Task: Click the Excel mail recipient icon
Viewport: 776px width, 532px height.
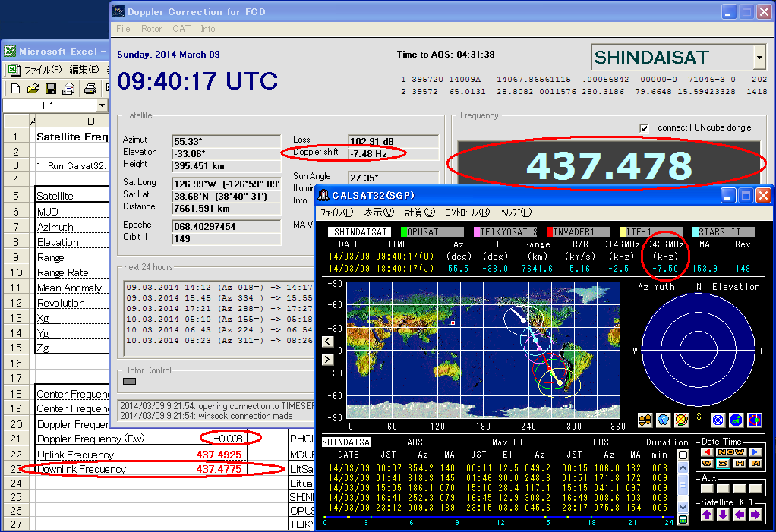Action: click(68, 89)
